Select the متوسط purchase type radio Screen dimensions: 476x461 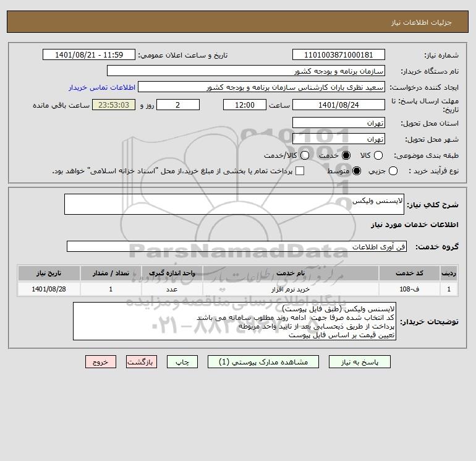coord(357,171)
